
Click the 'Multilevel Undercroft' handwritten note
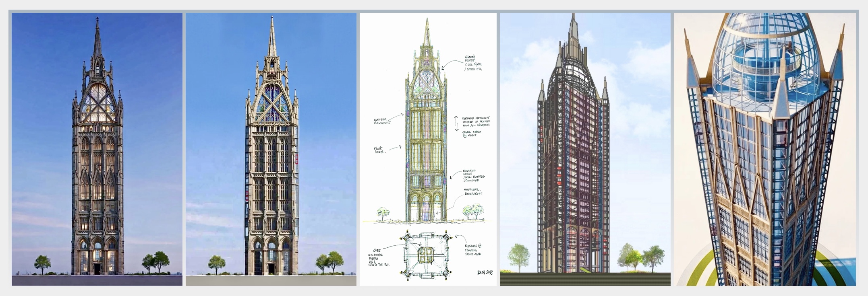click(x=472, y=191)
